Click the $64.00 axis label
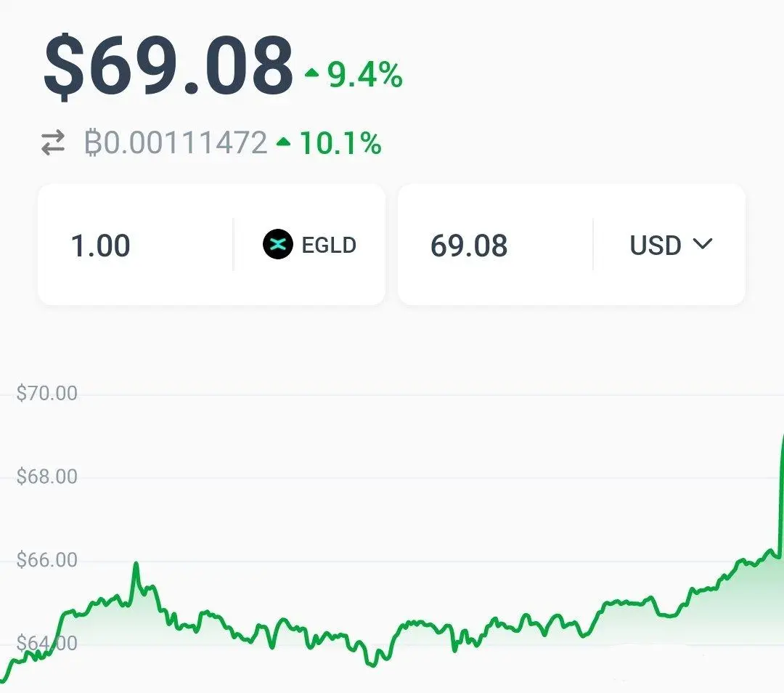 (47, 643)
